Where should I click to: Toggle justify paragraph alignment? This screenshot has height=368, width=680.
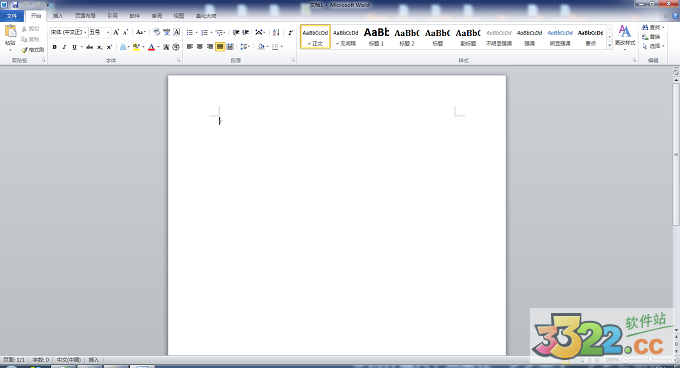(x=220, y=47)
